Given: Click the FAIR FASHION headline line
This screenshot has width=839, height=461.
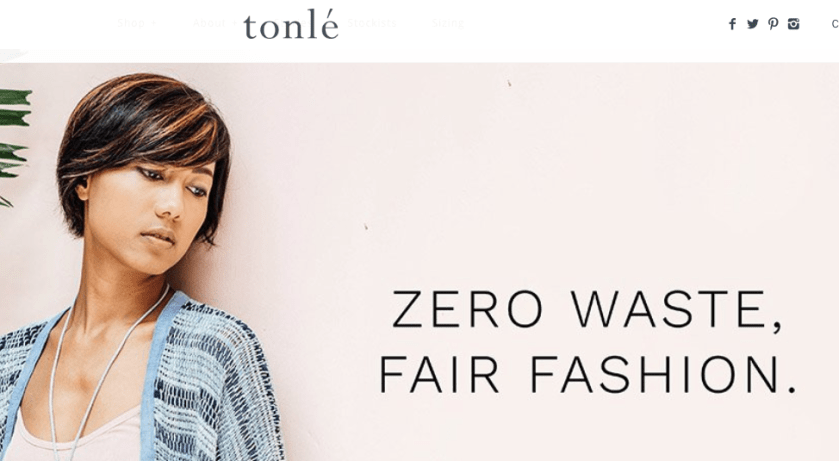Looking at the screenshot, I should pos(588,374).
